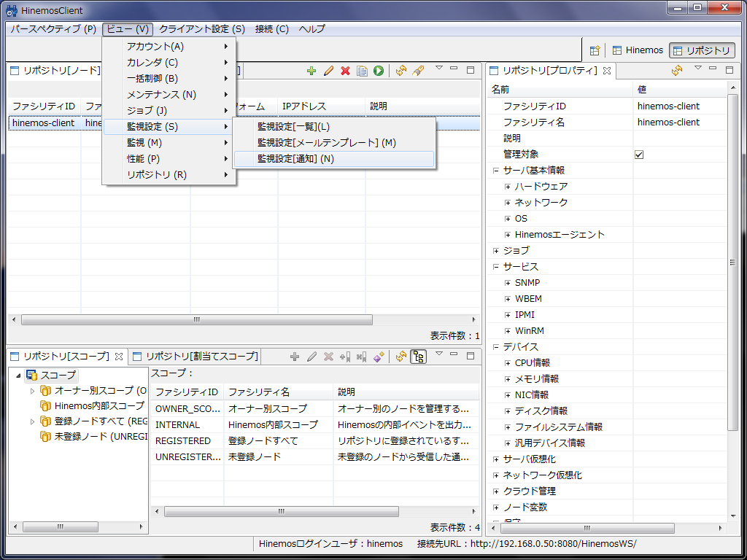The width and height of the screenshot is (747, 560).
Task: Close the リポジトリ[スコープ] tab
Action: (119, 356)
